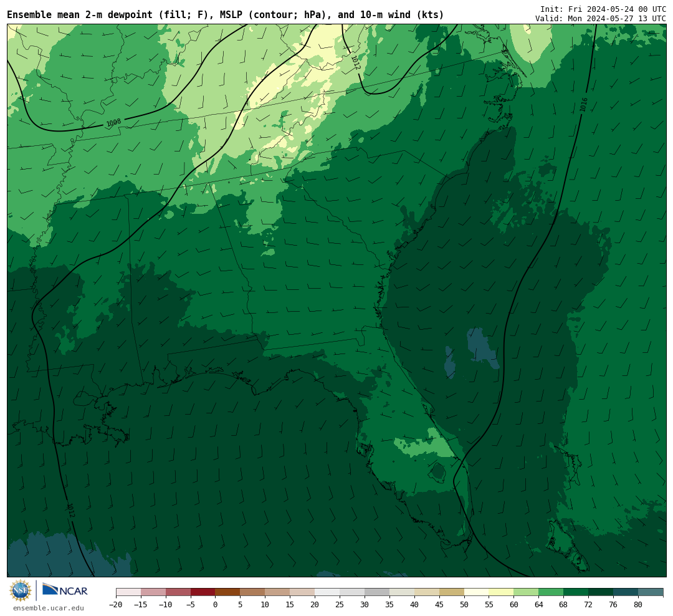Click the colorbar label 80
Viewport: 673px width, 616px height.
click(x=638, y=604)
